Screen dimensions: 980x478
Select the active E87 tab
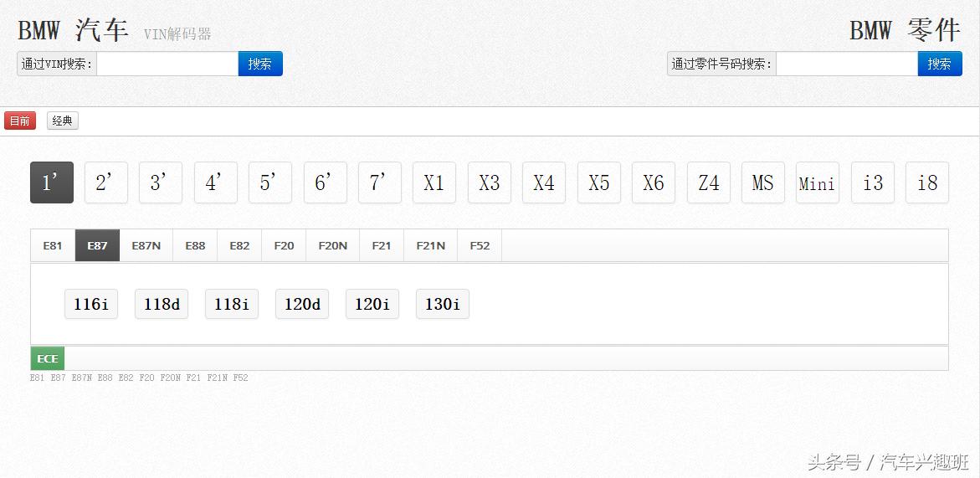98,245
